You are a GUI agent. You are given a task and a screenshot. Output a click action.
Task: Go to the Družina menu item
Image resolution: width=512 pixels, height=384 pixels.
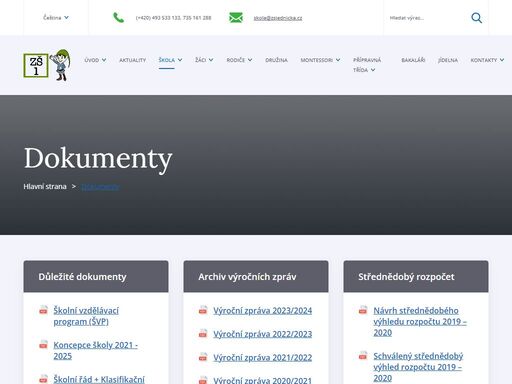[276, 60]
